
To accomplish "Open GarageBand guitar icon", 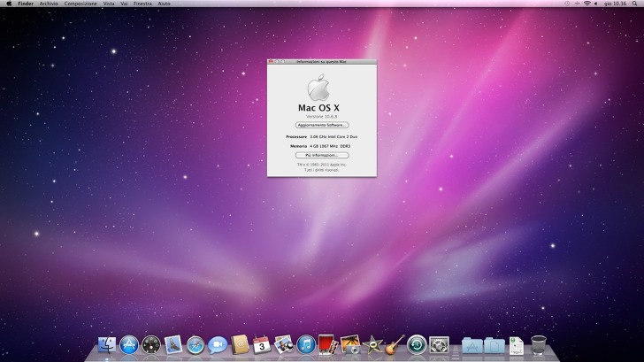I will 395,344.
